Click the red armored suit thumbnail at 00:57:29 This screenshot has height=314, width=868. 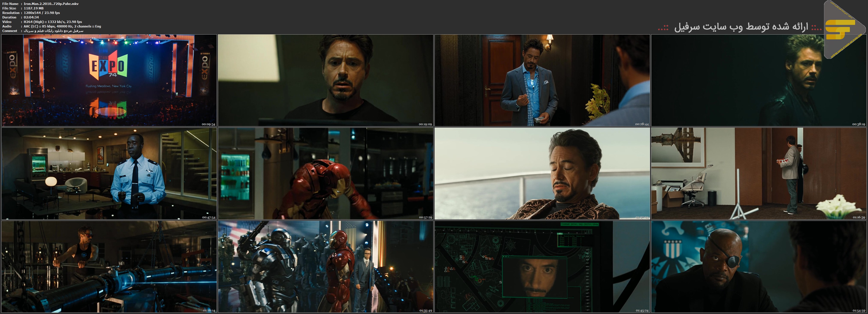326,173
